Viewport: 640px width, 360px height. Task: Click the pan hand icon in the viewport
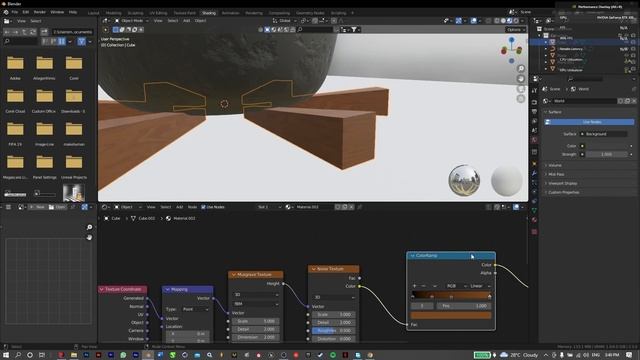click(x=521, y=79)
